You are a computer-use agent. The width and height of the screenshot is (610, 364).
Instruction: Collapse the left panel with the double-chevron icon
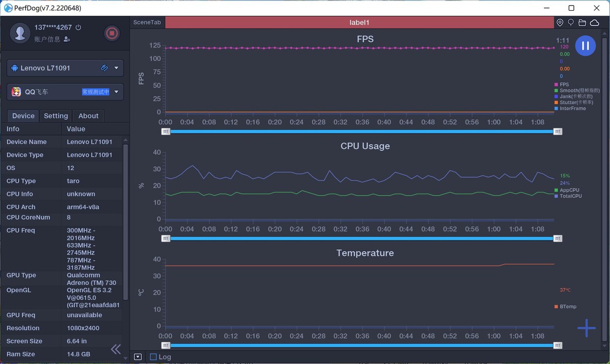pos(116,349)
